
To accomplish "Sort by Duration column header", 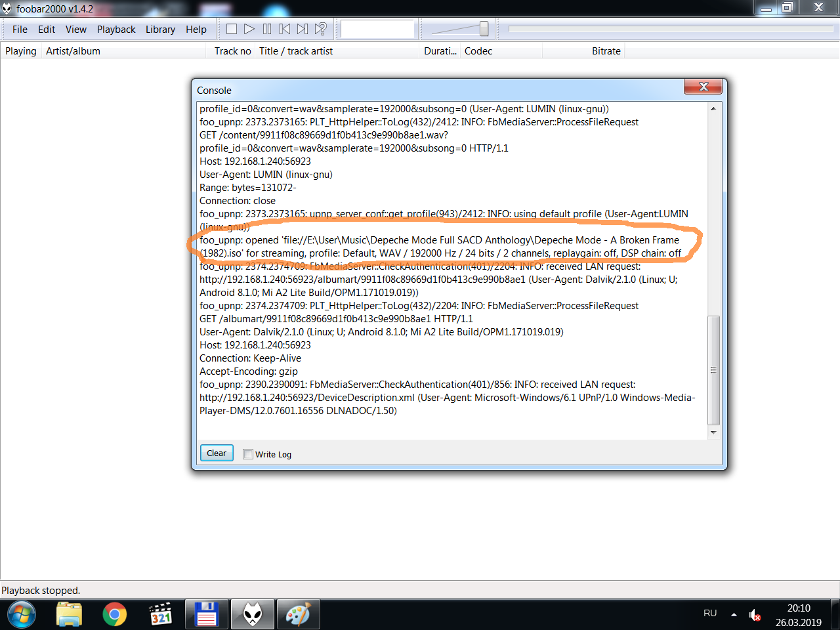I will (x=440, y=51).
